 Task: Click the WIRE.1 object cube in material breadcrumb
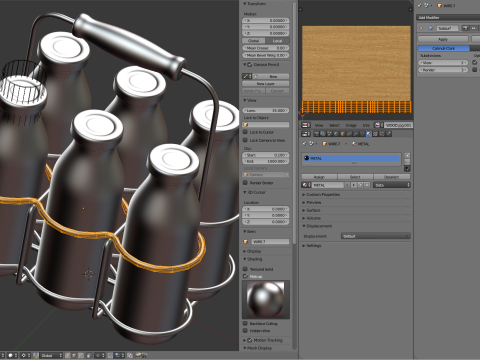point(325,144)
